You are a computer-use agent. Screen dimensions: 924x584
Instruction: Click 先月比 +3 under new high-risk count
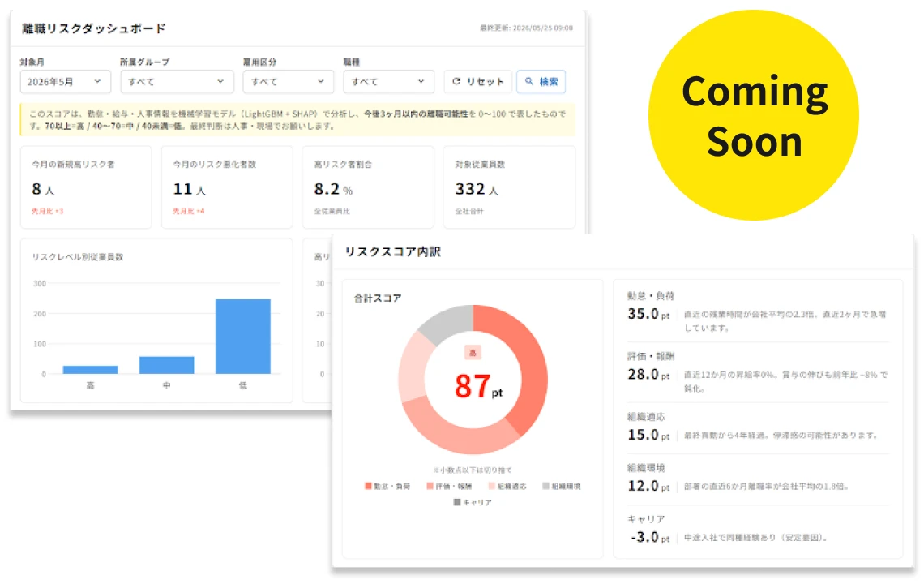[47, 211]
